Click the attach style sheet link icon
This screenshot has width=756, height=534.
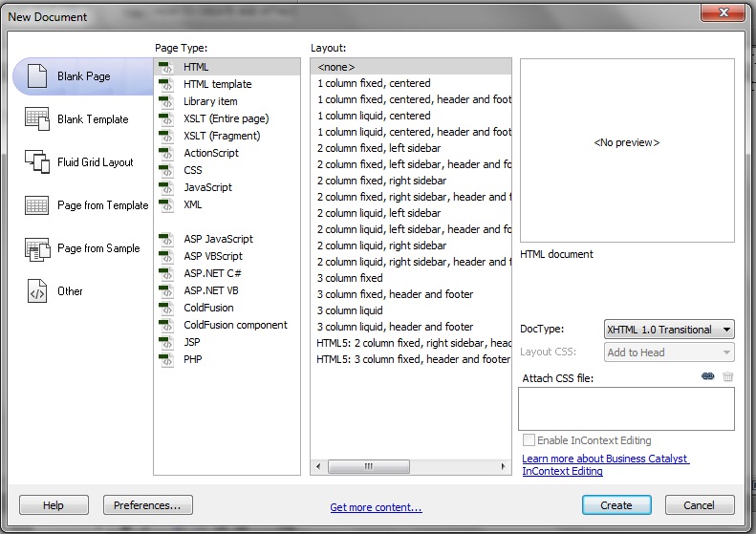coord(707,377)
